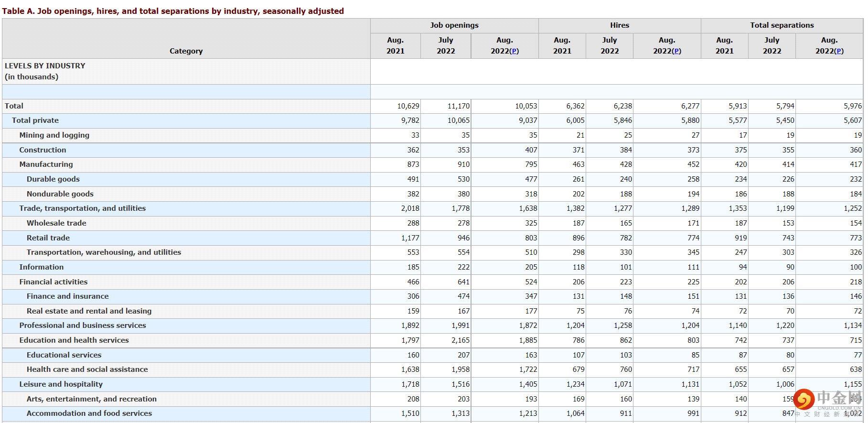Select the 'Total private' row label
868x423 pixels.
(35, 120)
